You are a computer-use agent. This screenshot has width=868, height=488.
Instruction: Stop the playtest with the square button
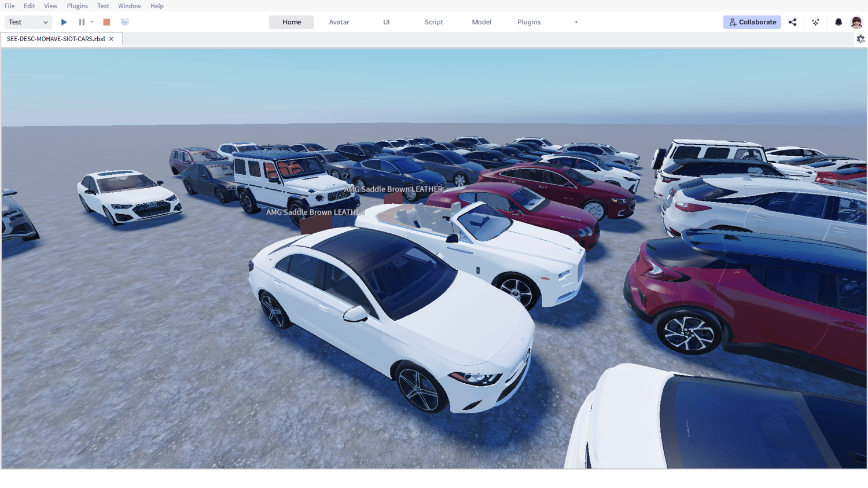[106, 22]
